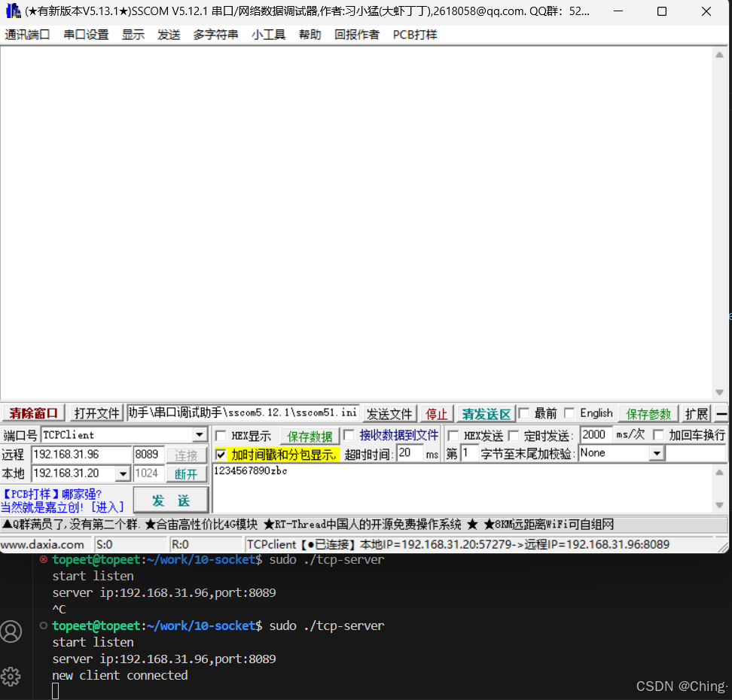This screenshot has height=700, width=732.
Task: Open checksum None dropdown
Action: click(x=657, y=453)
